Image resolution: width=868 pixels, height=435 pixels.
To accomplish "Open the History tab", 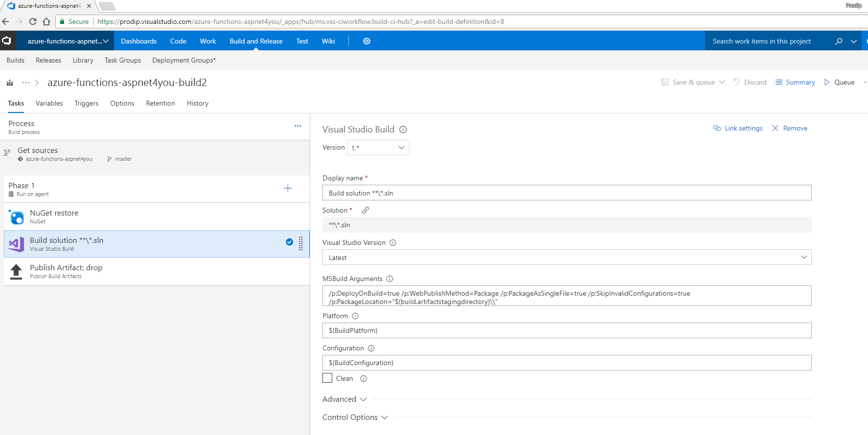I will (x=198, y=103).
